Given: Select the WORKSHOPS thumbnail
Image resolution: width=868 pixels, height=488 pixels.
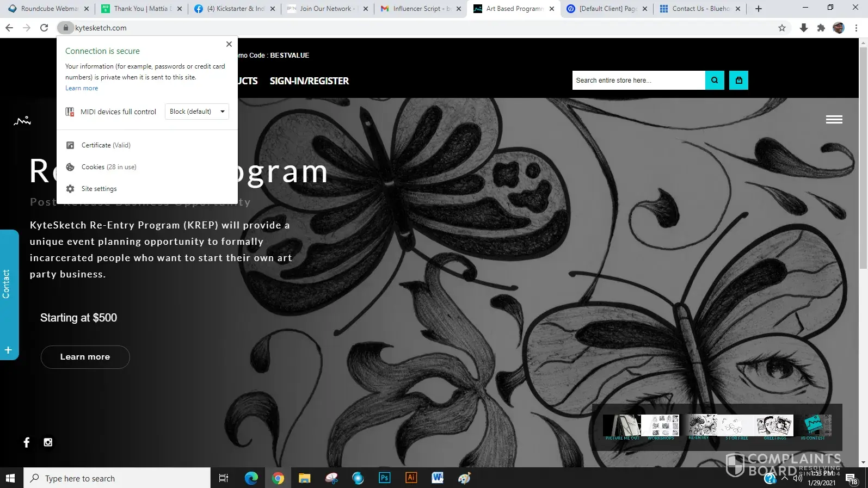Looking at the screenshot, I should 661,427.
